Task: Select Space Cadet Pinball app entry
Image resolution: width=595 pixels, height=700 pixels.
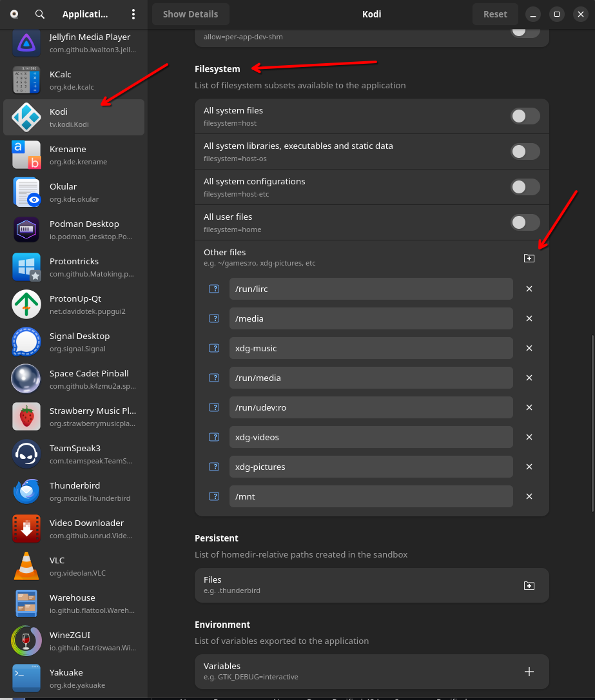Action: coord(73,379)
